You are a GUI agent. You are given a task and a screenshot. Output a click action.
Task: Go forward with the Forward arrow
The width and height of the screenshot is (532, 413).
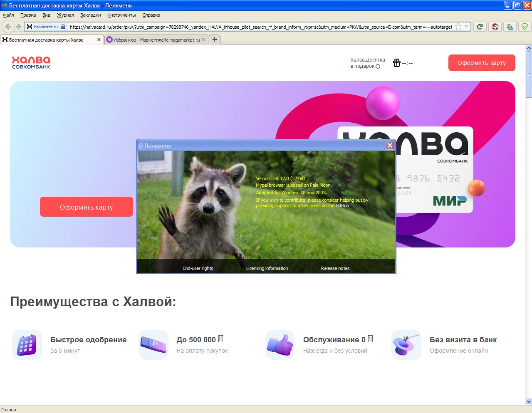[18, 27]
